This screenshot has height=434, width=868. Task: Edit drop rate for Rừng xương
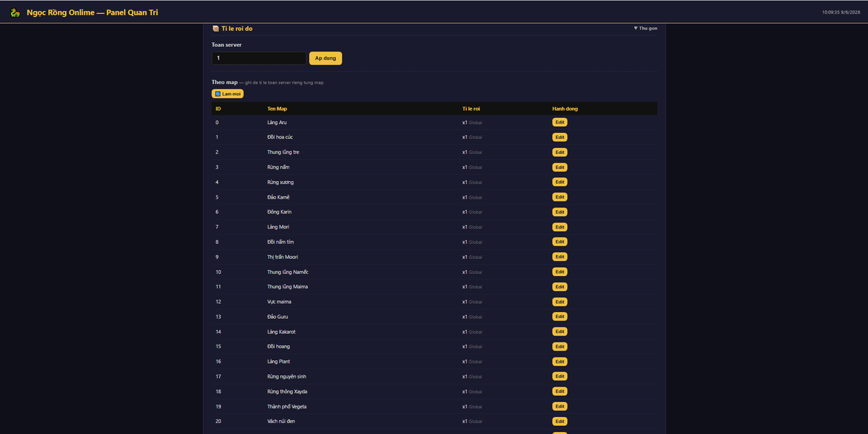(x=559, y=182)
